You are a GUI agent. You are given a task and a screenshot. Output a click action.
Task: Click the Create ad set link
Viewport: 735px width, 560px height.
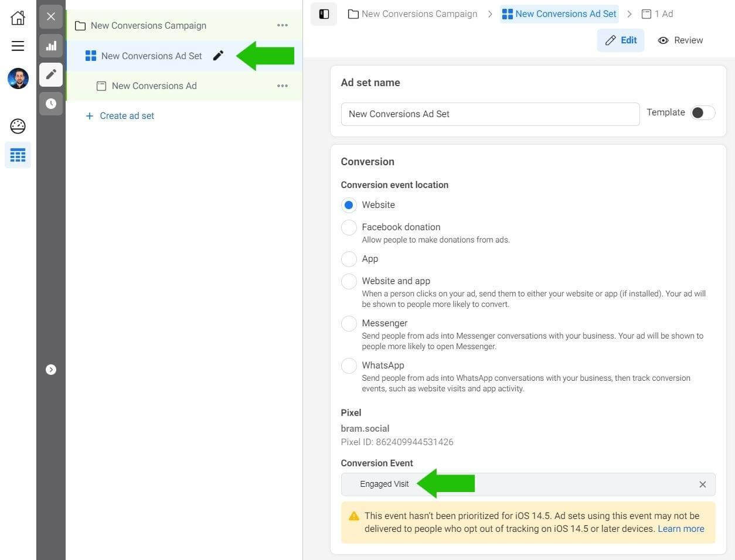tap(127, 116)
